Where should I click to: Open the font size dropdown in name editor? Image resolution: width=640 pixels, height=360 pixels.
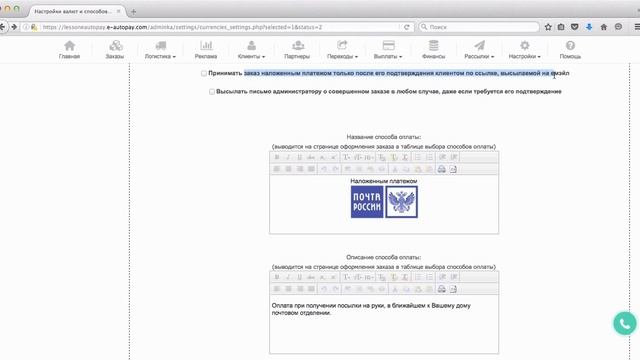coord(358,157)
